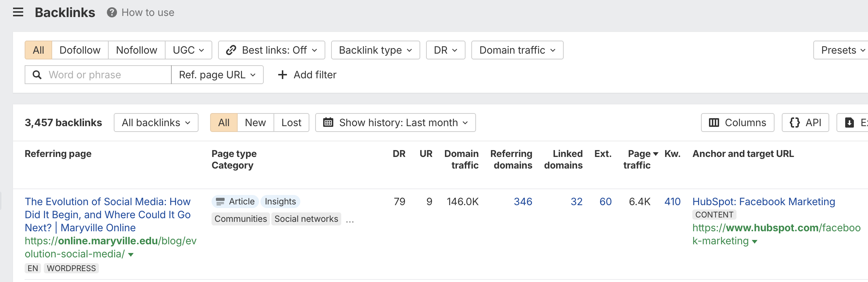
Task: Select the Nofollow link filter
Action: tap(136, 50)
